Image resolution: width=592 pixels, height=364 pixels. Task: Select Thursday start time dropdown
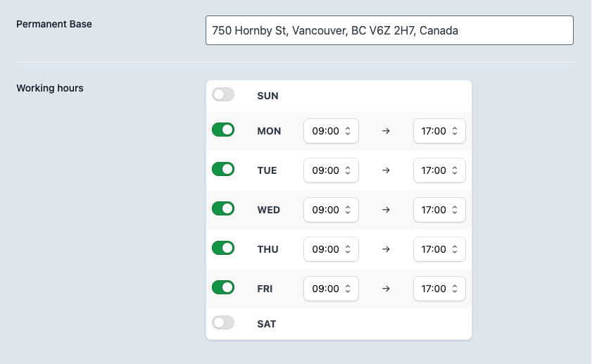331,249
